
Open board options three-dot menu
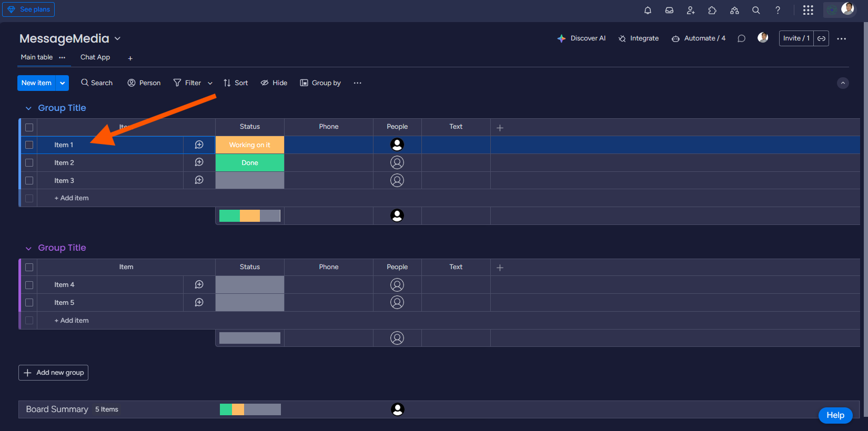click(842, 38)
